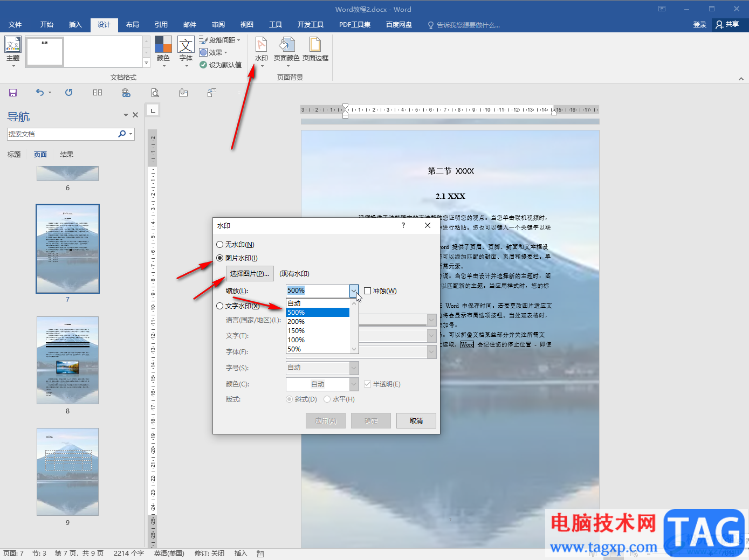Click the ruler tab selector L box

point(153,110)
